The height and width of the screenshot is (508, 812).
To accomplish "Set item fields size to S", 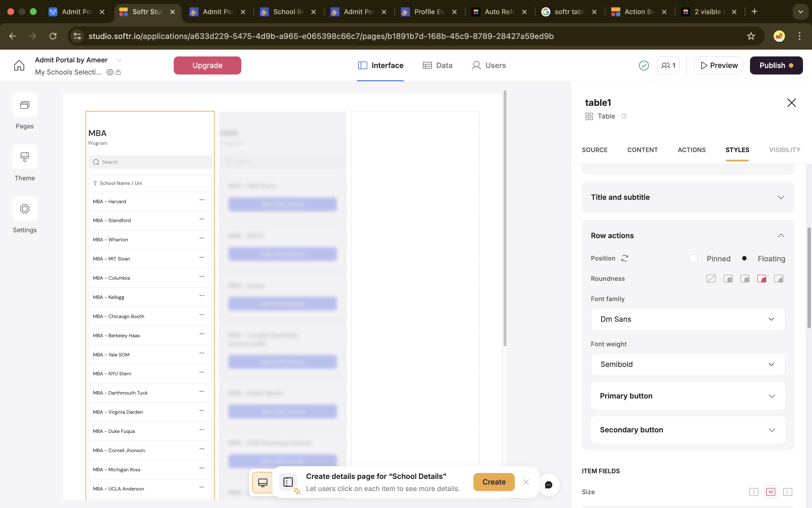I will pyautogui.click(x=754, y=492).
